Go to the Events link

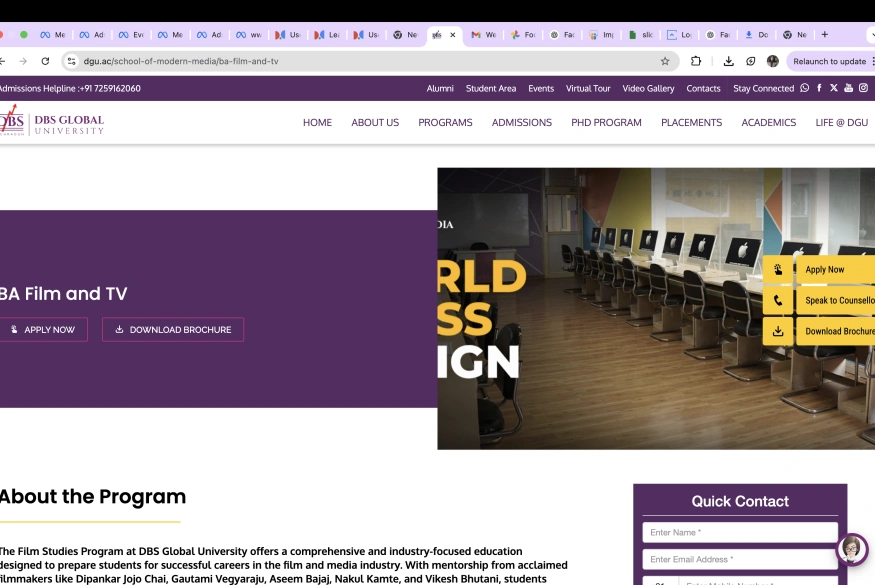pos(541,88)
